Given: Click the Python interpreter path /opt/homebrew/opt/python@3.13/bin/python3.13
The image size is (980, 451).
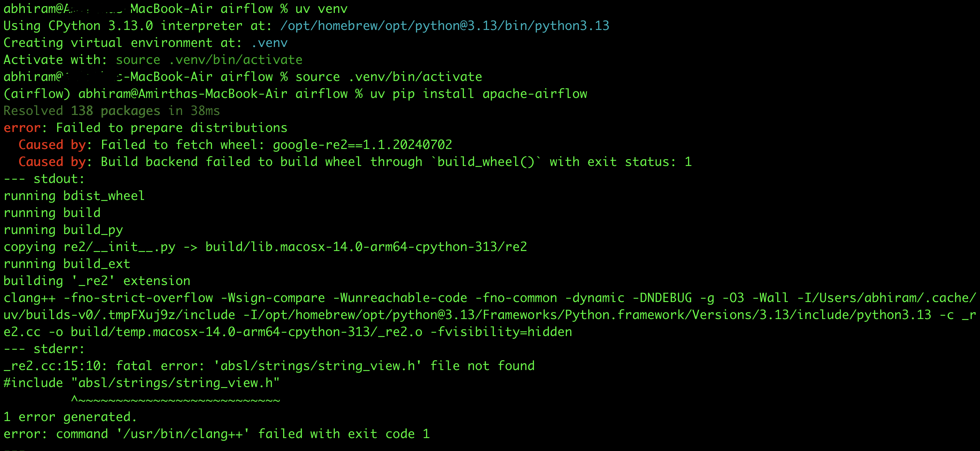Looking at the screenshot, I should tap(444, 26).
